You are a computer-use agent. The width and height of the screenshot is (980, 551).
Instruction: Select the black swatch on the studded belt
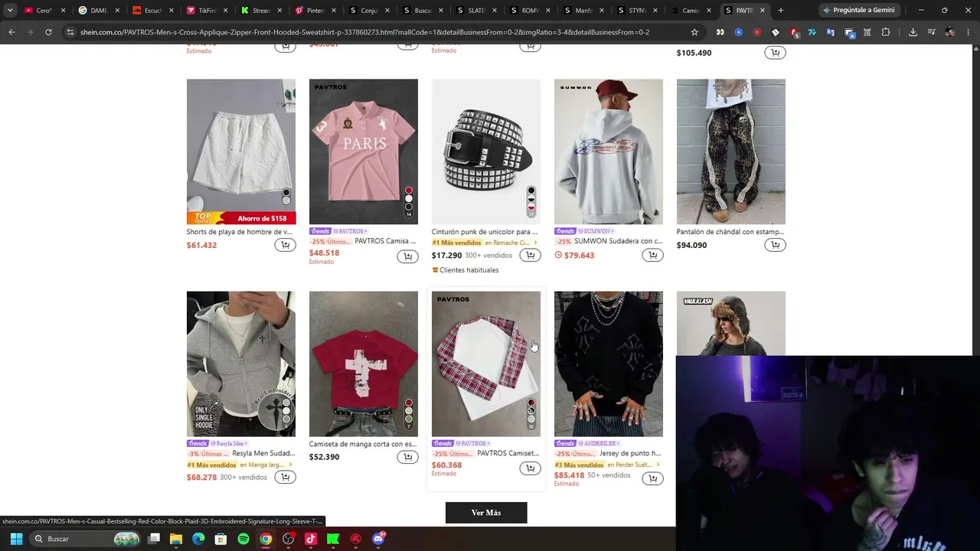point(531,191)
